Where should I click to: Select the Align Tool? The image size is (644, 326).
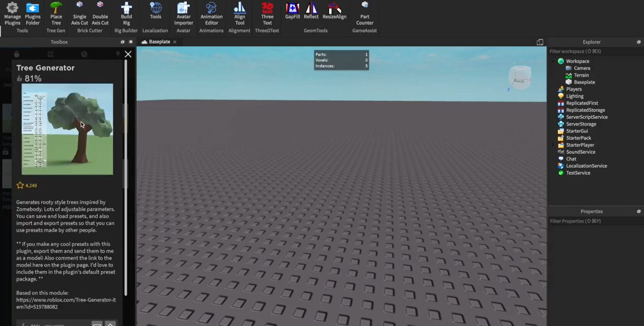coord(240,14)
